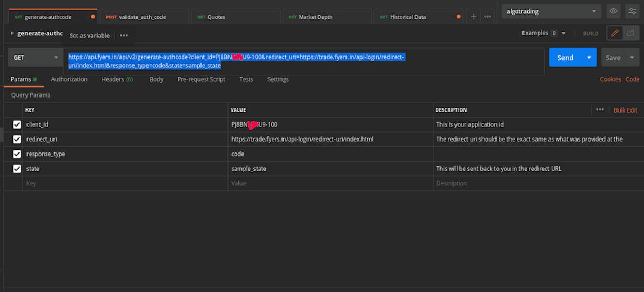644x292 pixels.
Task: Open the Code link
Action: point(632,79)
